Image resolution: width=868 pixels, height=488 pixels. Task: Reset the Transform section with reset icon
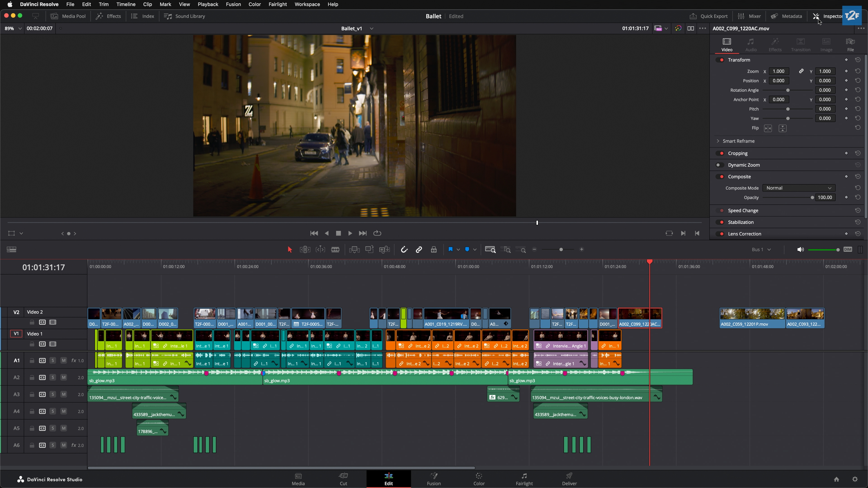[858, 60]
